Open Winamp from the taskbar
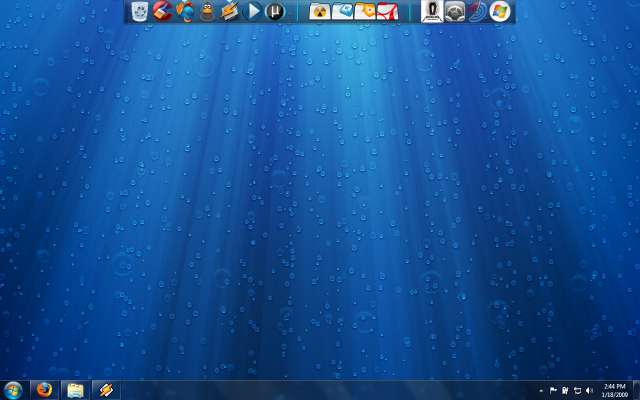Screen dimensions: 640x400 [106, 390]
